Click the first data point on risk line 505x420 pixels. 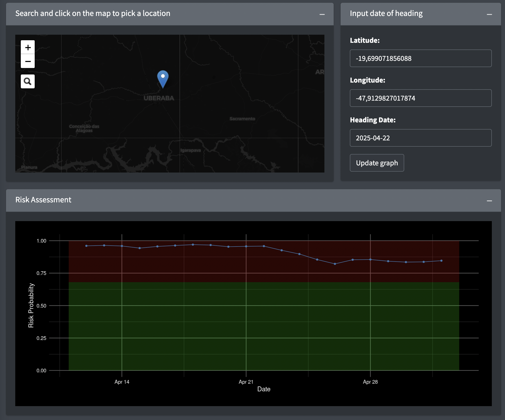[86, 246]
